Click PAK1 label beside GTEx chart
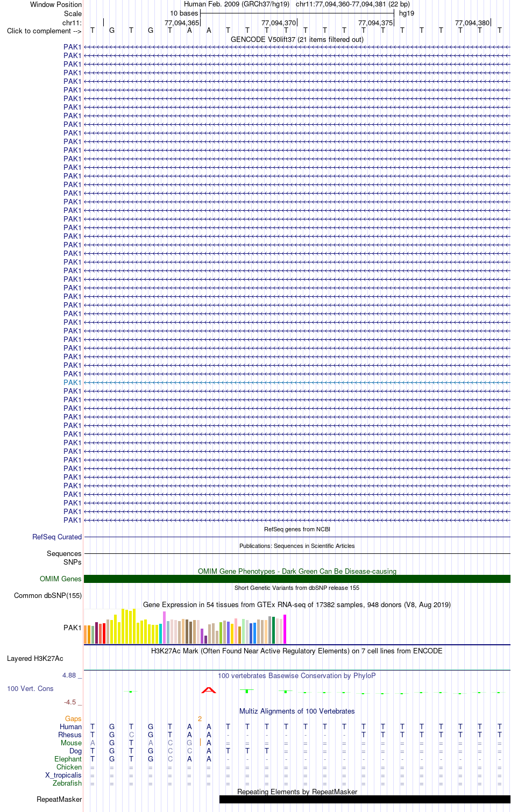This screenshot has width=511, height=812. (73, 628)
